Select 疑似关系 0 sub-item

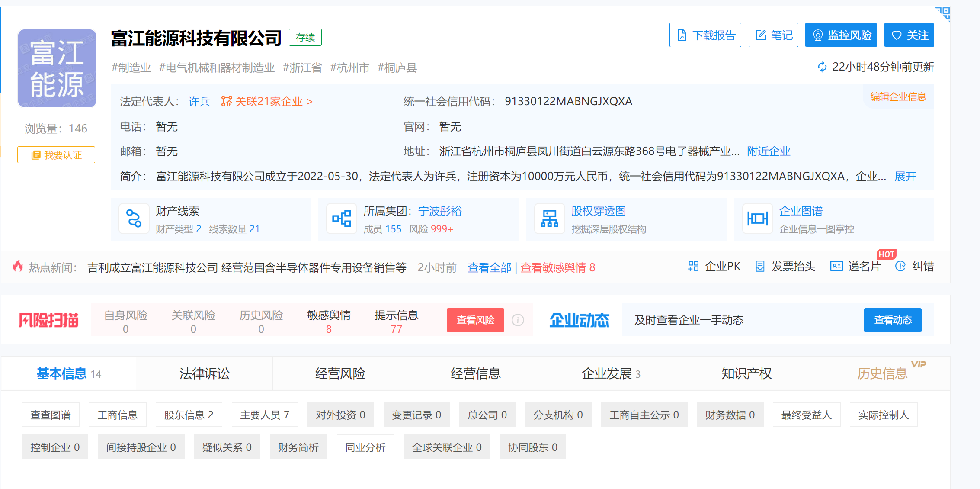click(227, 447)
